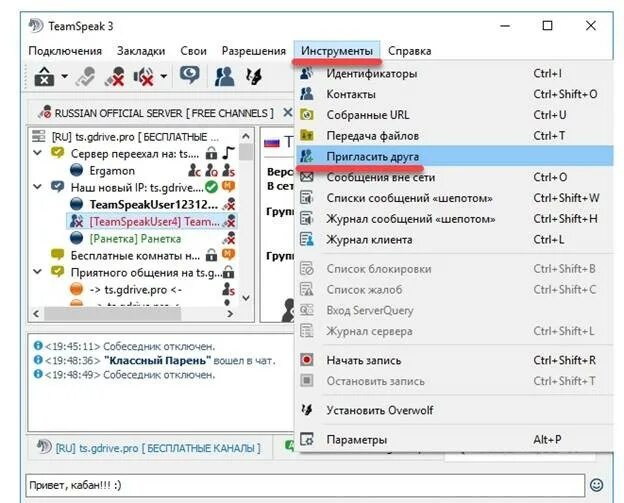
Task: Open the Закладки menu
Action: click(x=141, y=51)
